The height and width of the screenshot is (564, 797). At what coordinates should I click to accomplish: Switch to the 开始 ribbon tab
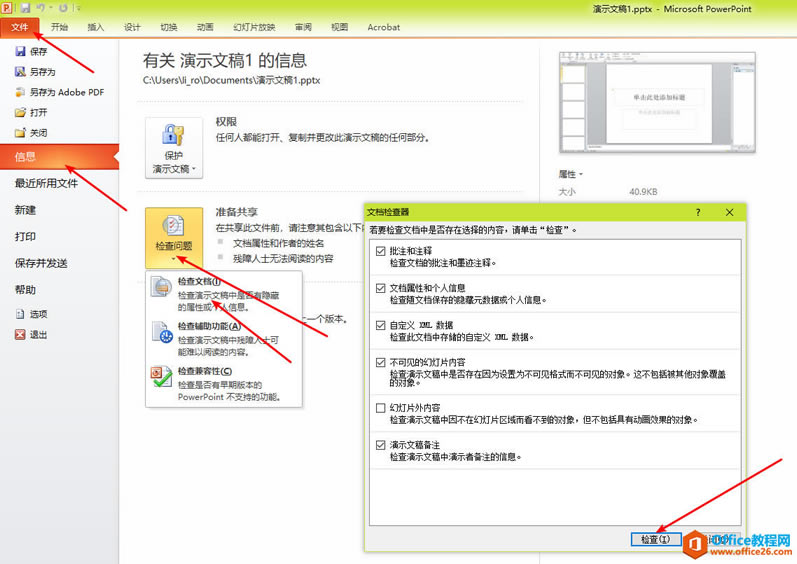click(59, 27)
